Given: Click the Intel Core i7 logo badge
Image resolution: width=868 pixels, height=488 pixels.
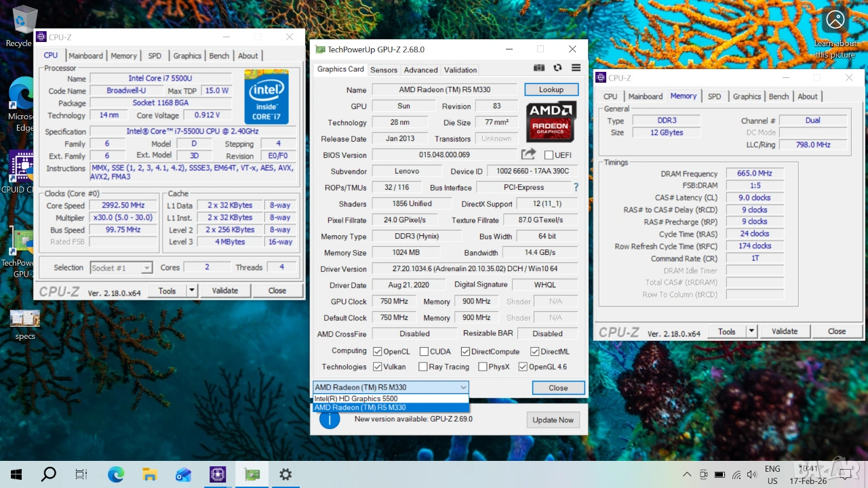Looking at the screenshot, I should [267, 97].
